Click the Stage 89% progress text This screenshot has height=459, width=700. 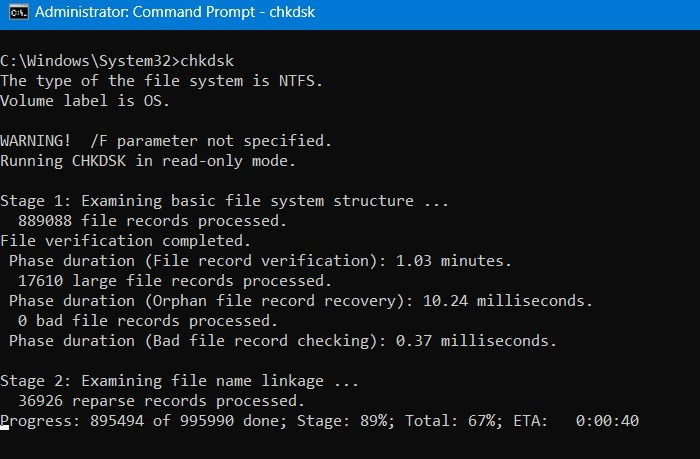pyautogui.click(x=346, y=421)
